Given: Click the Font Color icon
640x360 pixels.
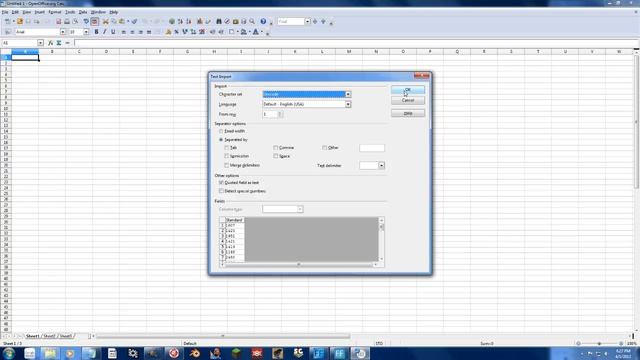Looking at the screenshot, I should pos(256,32).
